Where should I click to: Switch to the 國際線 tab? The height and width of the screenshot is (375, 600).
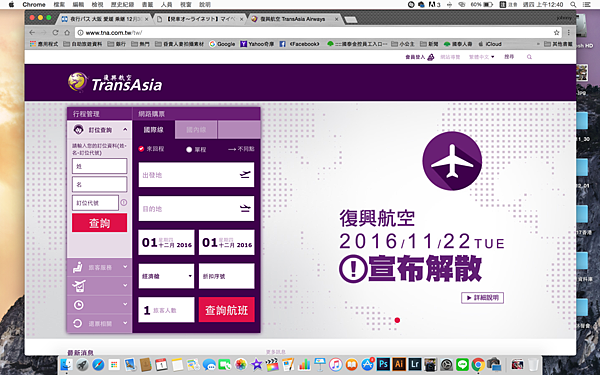click(x=154, y=130)
